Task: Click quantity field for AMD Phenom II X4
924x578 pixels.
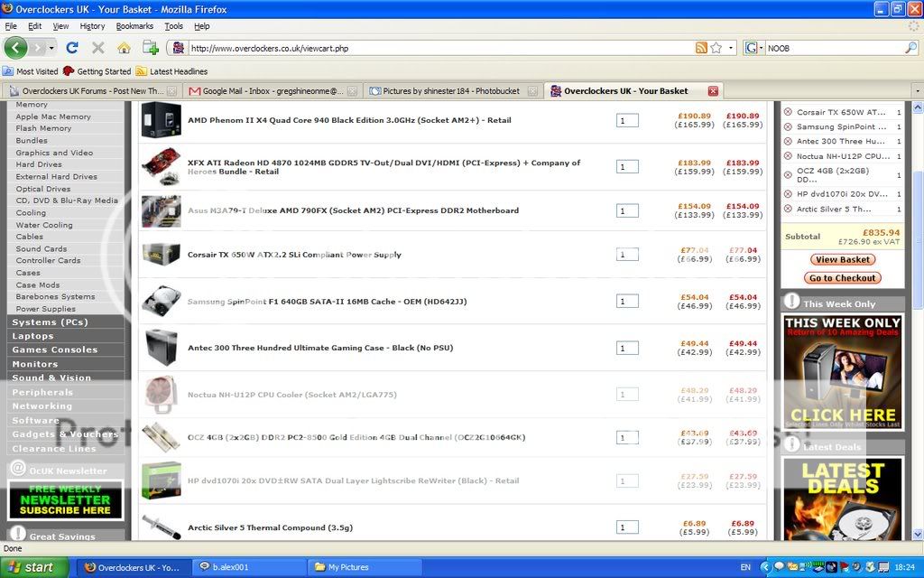Action: [x=627, y=120]
